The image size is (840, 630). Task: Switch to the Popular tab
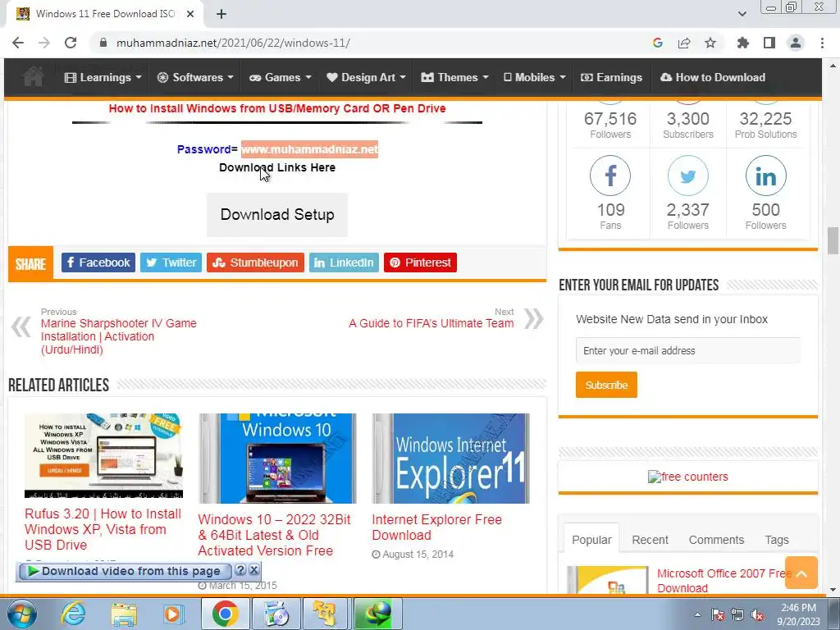click(591, 540)
